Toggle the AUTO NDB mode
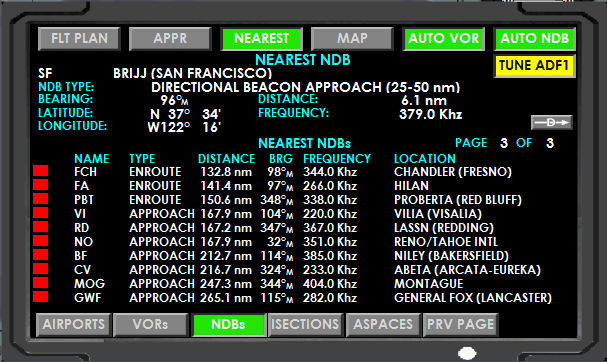Screen dimensions: 607x362 tap(535, 39)
